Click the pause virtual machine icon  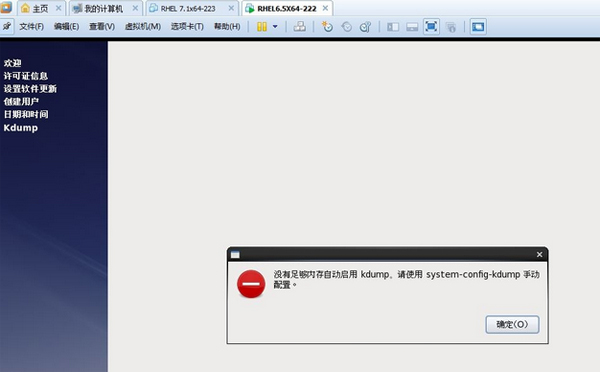[262, 27]
